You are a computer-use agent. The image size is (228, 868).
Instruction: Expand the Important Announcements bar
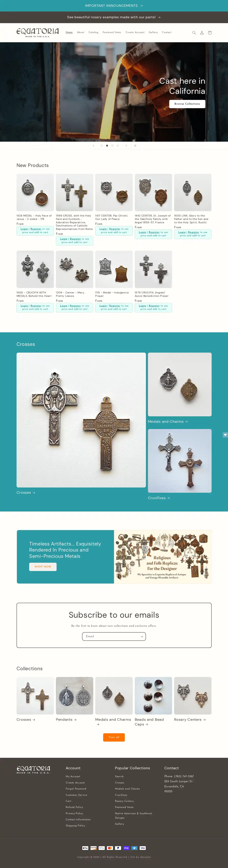point(114,6)
